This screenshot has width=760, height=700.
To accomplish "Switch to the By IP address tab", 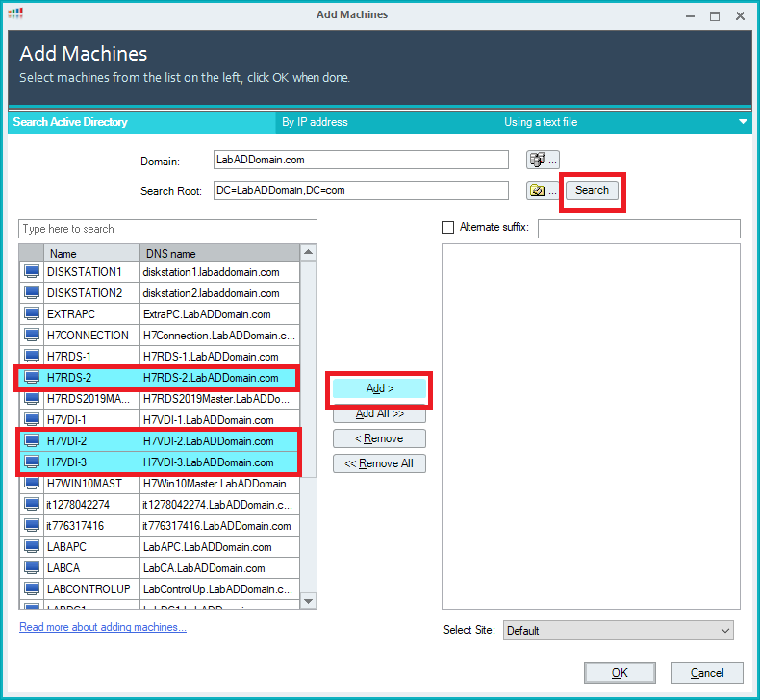I will click(x=315, y=122).
